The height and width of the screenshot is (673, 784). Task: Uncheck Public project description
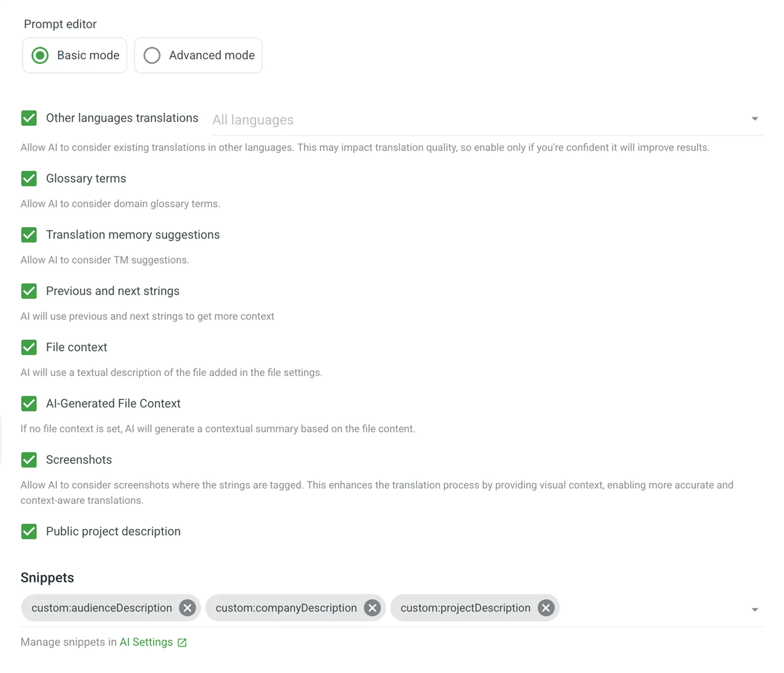tap(29, 531)
